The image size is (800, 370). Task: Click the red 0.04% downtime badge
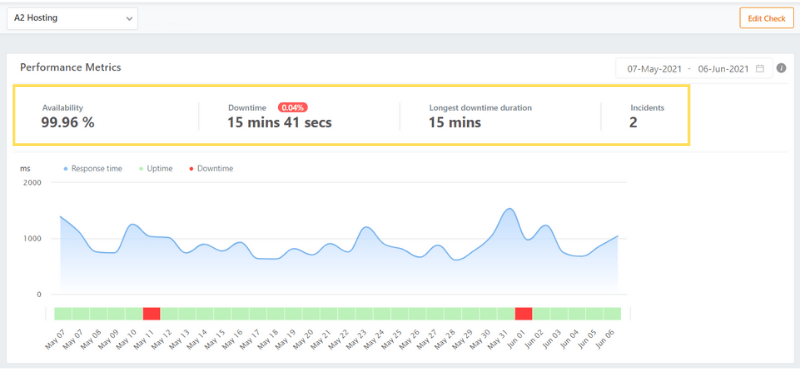[x=293, y=107]
